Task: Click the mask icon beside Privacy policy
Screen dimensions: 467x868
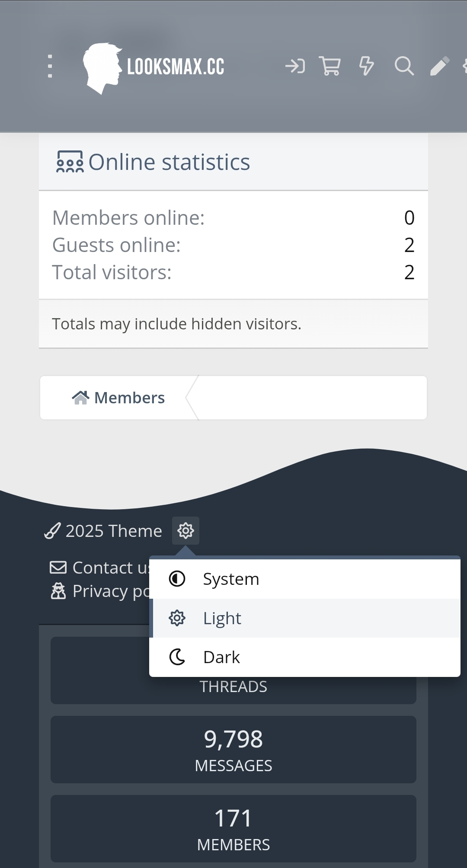Action: [x=58, y=590]
